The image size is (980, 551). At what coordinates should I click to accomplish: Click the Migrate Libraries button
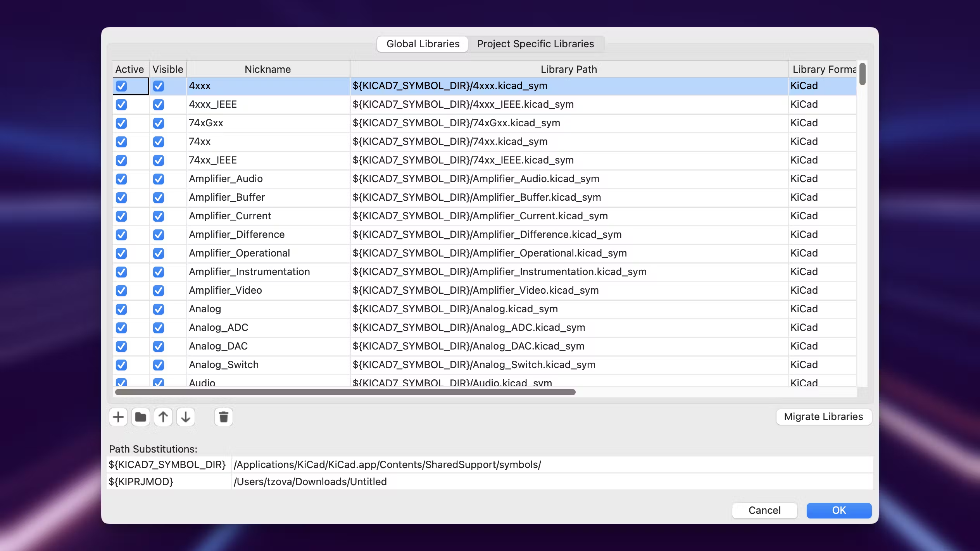pos(823,417)
